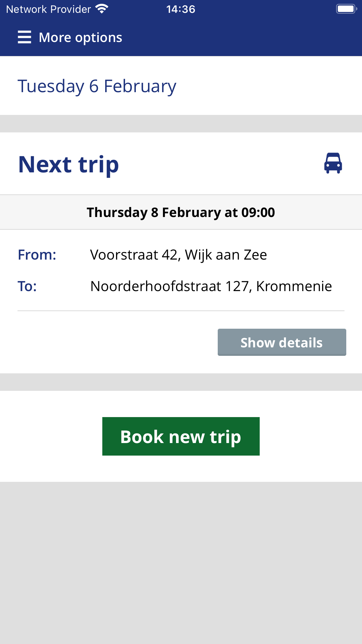Open the hamburger menu icon
This screenshot has height=644, width=362.
click(24, 37)
